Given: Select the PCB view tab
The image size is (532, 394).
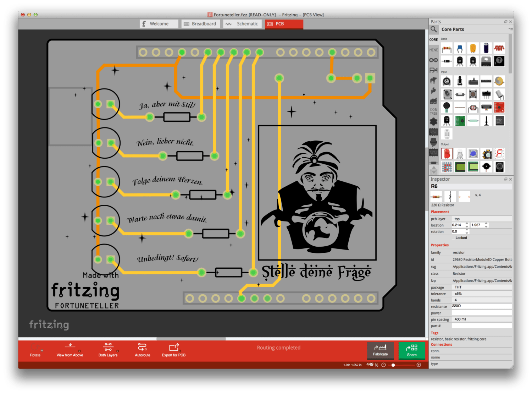Looking at the screenshot, I should pos(284,24).
